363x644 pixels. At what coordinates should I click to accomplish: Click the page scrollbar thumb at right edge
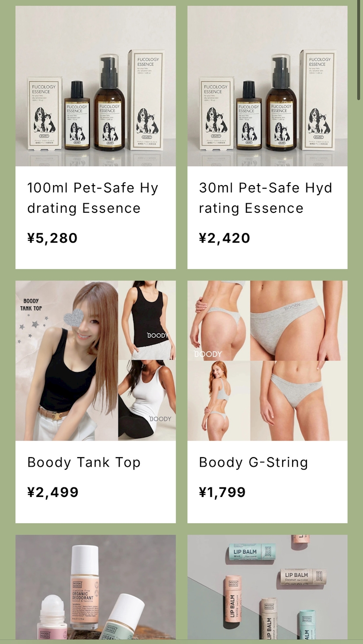[x=359, y=51]
